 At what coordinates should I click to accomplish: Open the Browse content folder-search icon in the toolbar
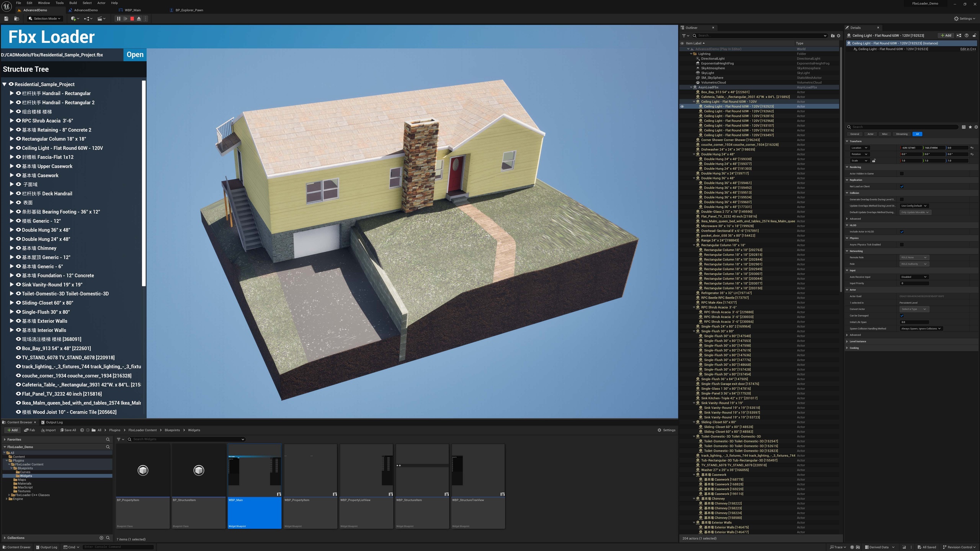point(16,18)
